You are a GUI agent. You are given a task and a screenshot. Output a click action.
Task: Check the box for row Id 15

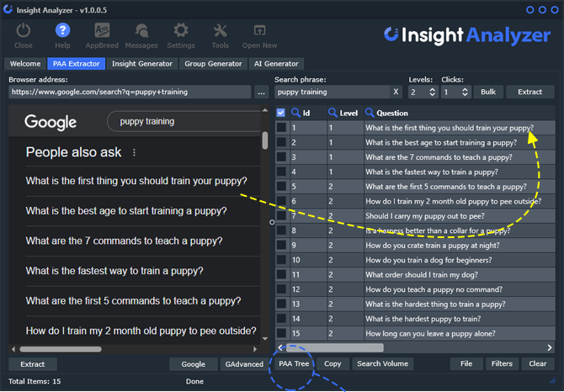pos(281,333)
